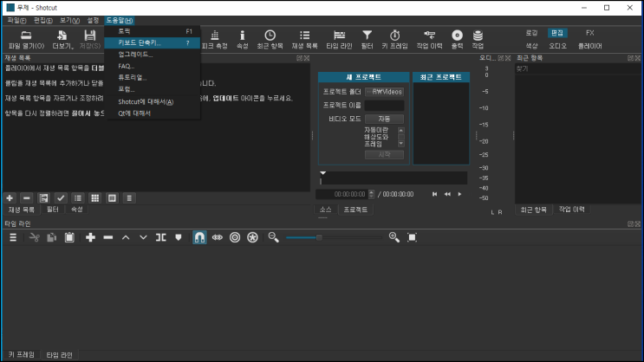The width and height of the screenshot is (644, 362).
Task: Zoom out the timeline magnifier
Action: coord(274,237)
